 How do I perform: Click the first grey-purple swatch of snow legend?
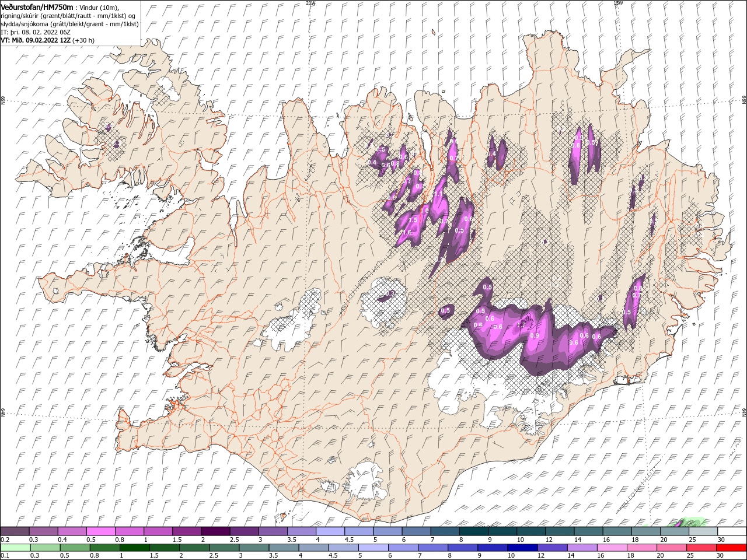pos(15,531)
